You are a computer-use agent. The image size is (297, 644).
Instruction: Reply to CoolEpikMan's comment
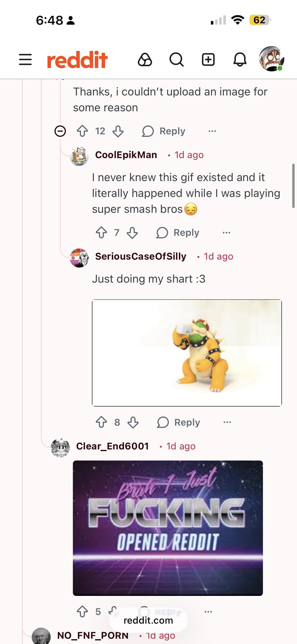[x=178, y=233]
